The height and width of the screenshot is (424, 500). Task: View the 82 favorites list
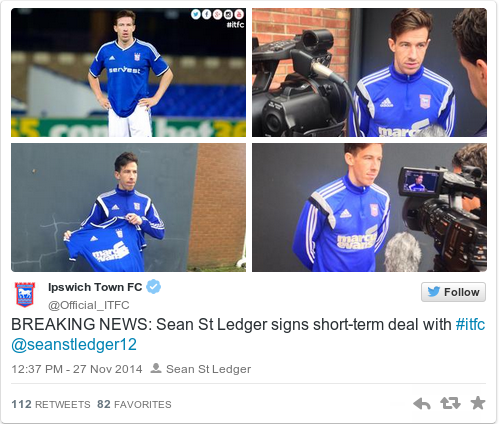pos(134,404)
